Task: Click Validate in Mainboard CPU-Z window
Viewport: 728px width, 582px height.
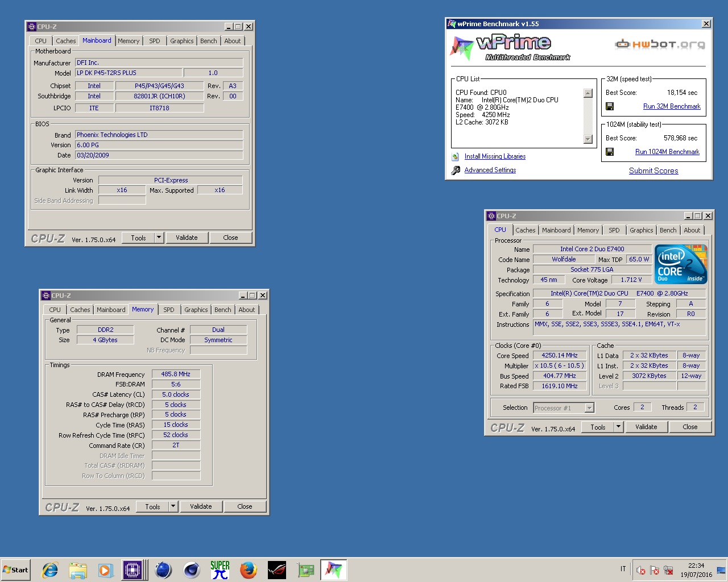Action: pyautogui.click(x=187, y=238)
